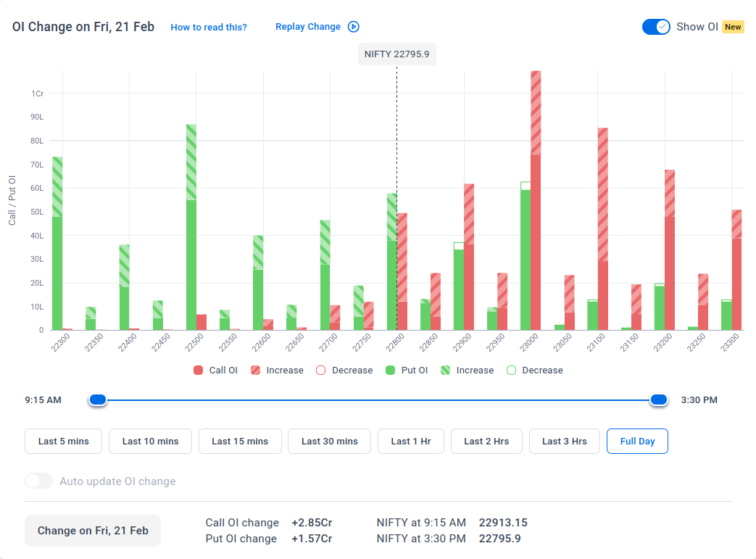
Task: Select the Last 3 Hrs range
Action: tap(565, 442)
